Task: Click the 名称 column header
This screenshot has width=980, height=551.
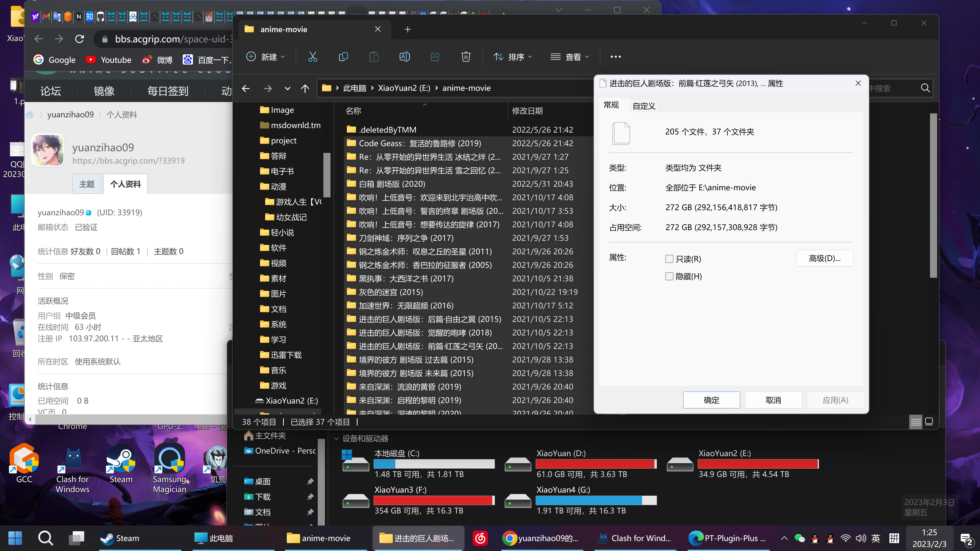Action: [353, 111]
